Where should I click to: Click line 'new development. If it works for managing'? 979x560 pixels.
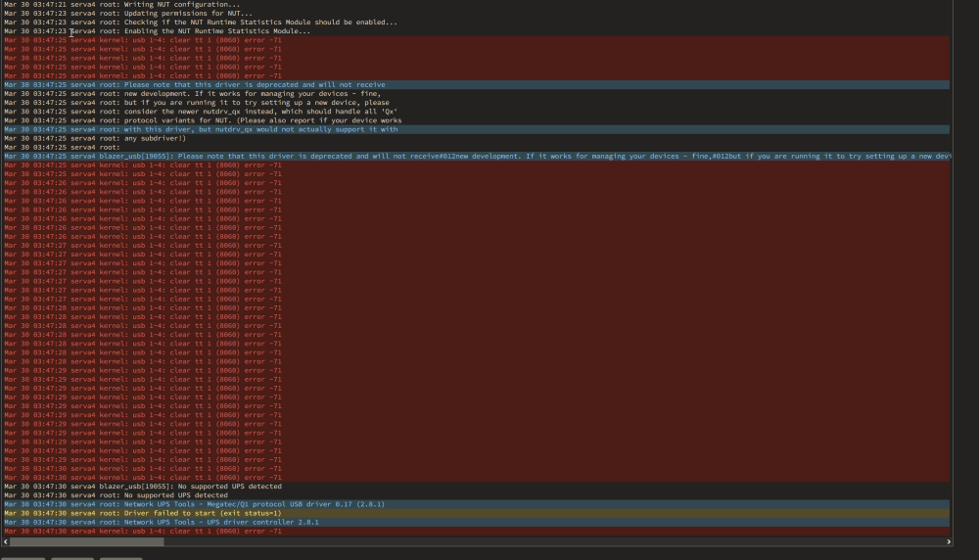coord(476,94)
